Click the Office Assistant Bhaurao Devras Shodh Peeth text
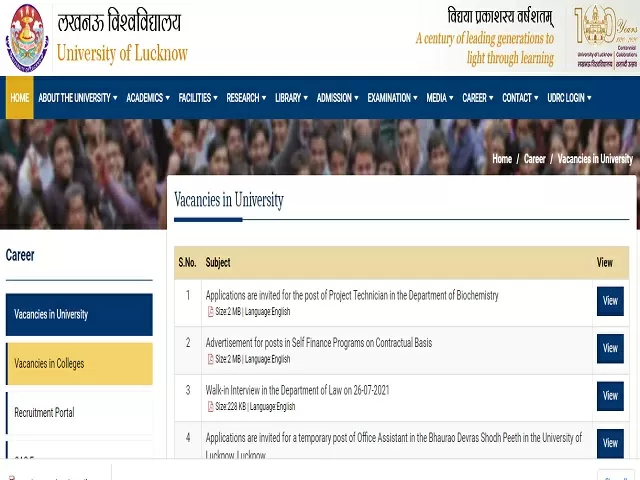640x480 pixels. (x=393, y=446)
